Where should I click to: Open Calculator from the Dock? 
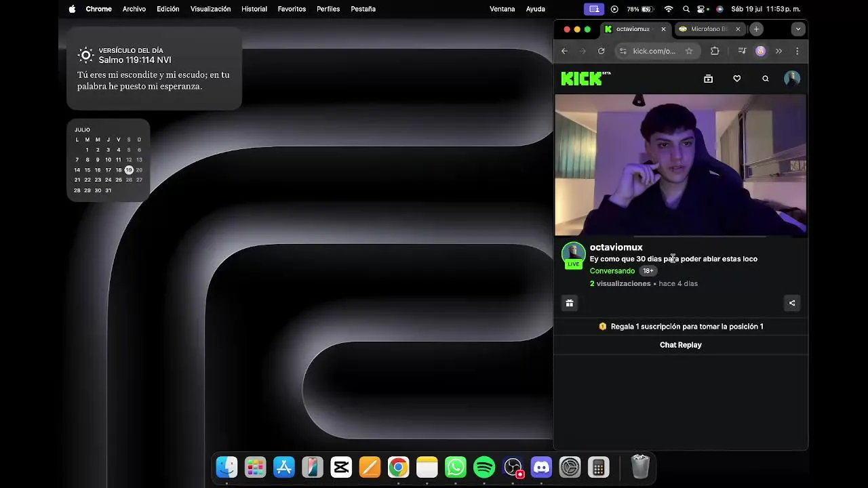tap(599, 467)
